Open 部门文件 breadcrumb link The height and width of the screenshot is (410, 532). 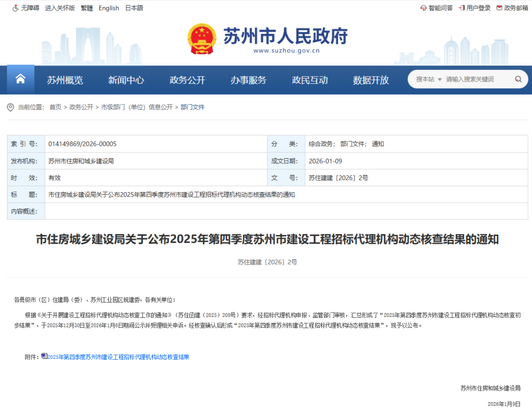(x=193, y=107)
